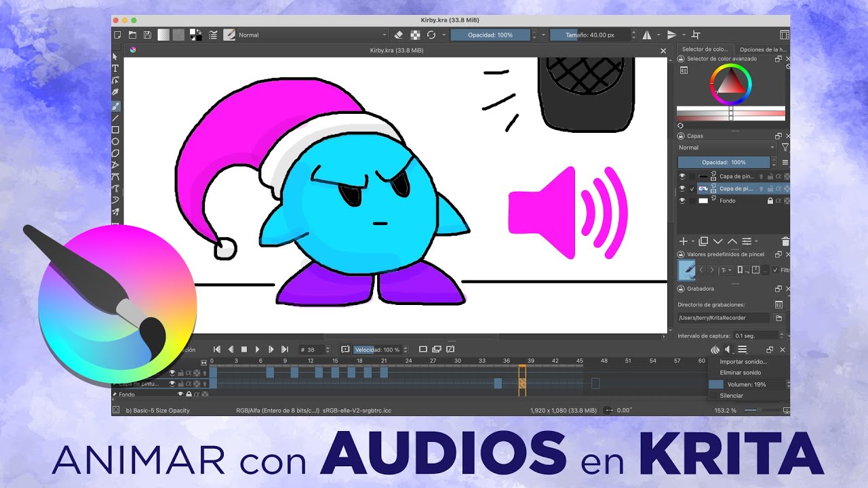Screen dimensions: 868x488
Task: Jump to first frame of animation
Action: click(x=218, y=349)
